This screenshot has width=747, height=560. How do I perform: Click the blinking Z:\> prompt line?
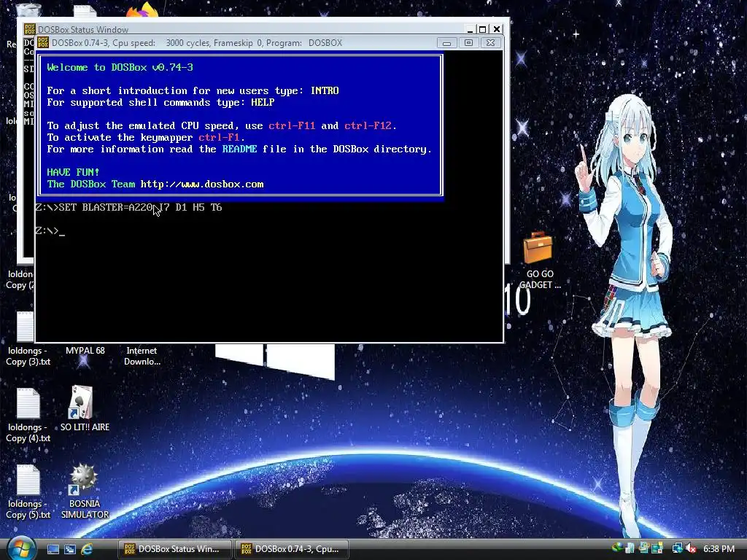point(50,231)
